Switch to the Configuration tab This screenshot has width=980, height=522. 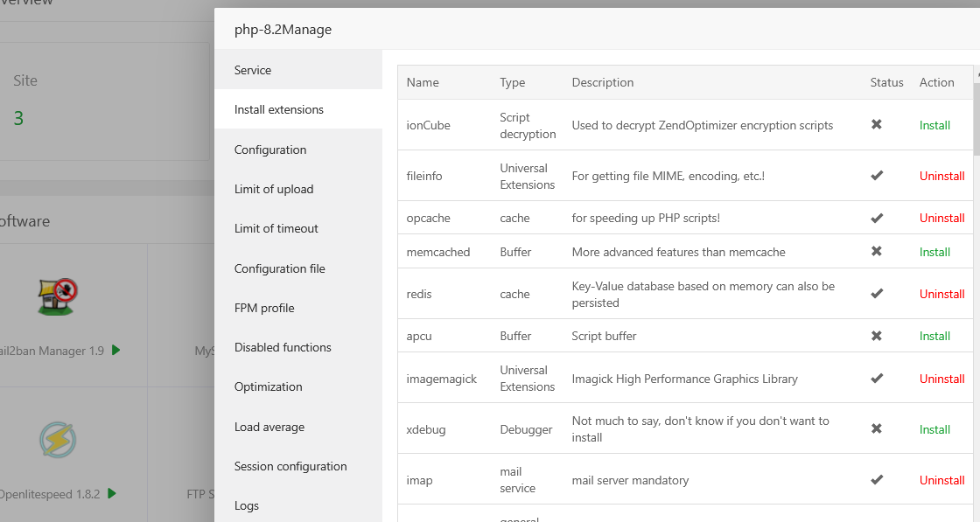click(270, 150)
